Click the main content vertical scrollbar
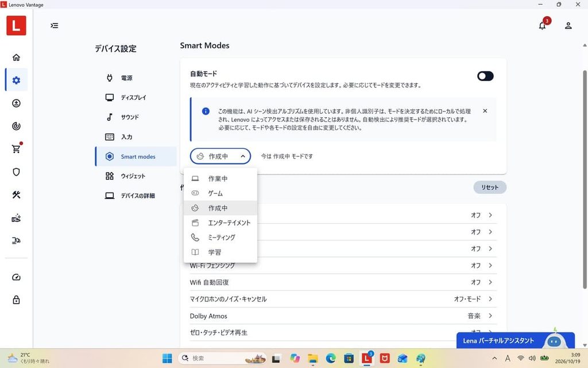 pos(585,179)
